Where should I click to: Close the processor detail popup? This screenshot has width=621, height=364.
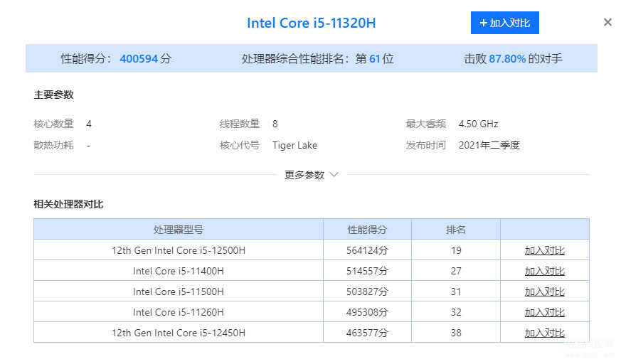(x=607, y=22)
